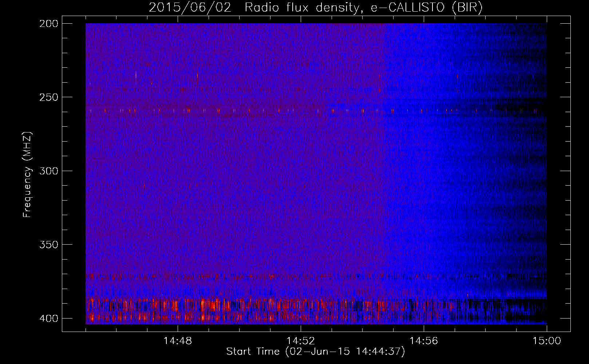Click the 14:56 time tick label
This screenshot has height=364, width=589.
[x=424, y=341]
